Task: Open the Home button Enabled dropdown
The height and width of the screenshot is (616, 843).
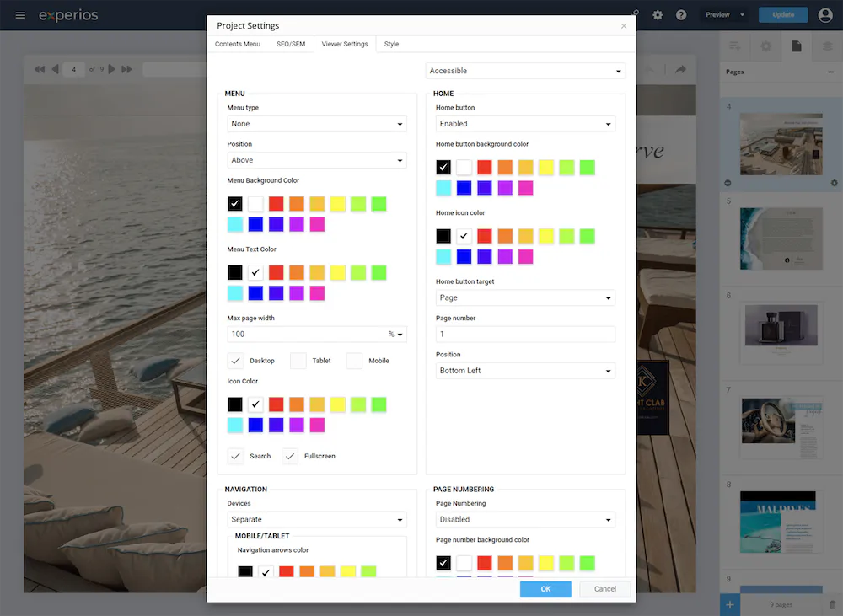Action: coord(525,124)
